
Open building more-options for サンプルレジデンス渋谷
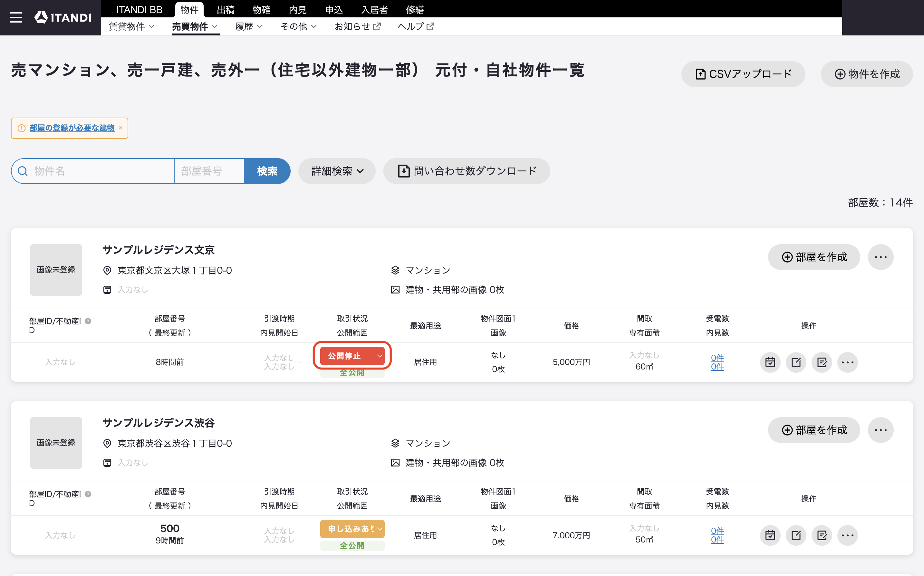pos(881,430)
